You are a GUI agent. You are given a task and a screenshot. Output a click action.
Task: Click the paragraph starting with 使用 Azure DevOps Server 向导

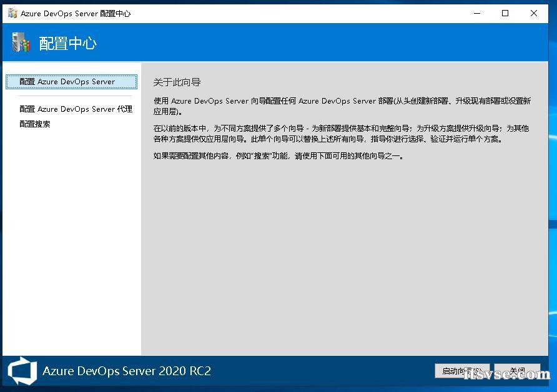pyautogui.click(x=342, y=106)
